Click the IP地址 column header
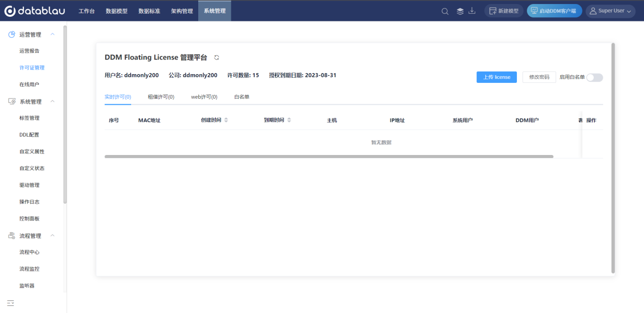 (x=397, y=120)
